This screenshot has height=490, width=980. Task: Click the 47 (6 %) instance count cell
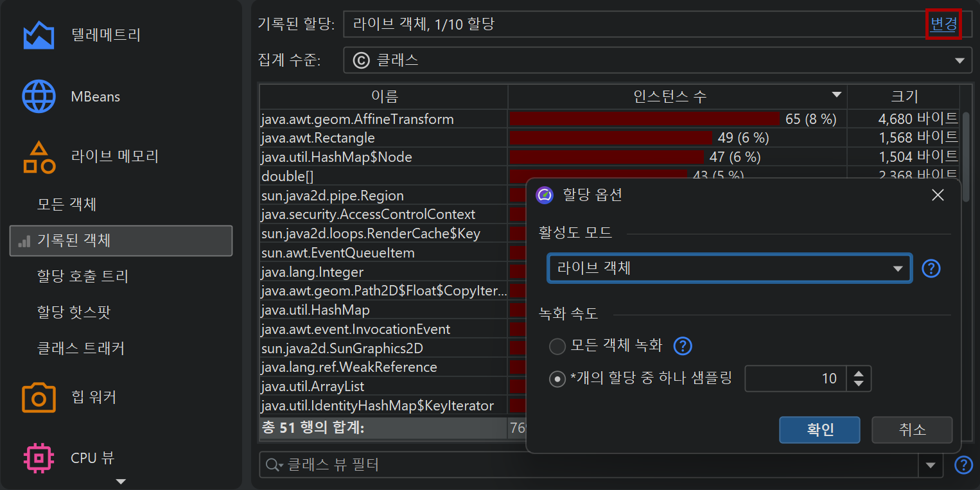pyautogui.click(x=678, y=157)
